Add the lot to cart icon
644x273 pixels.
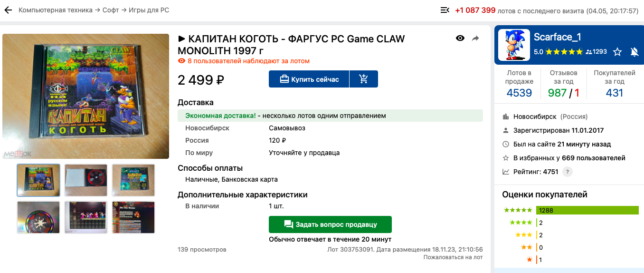[x=364, y=79]
